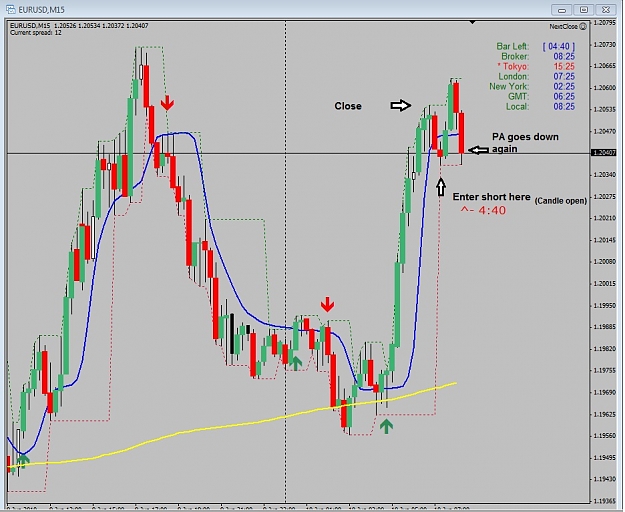
Task: Click the 1.19950 price axis label
Action: (605, 306)
